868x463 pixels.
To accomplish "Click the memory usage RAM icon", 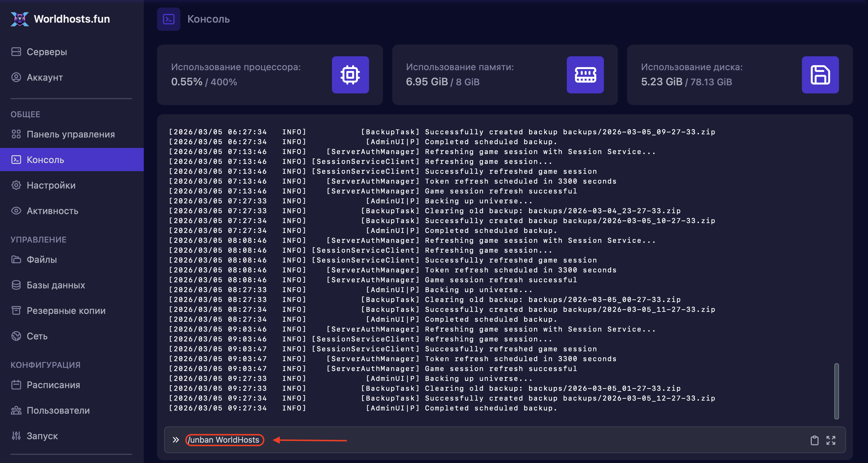I will pyautogui.click(x=585, y=75).
